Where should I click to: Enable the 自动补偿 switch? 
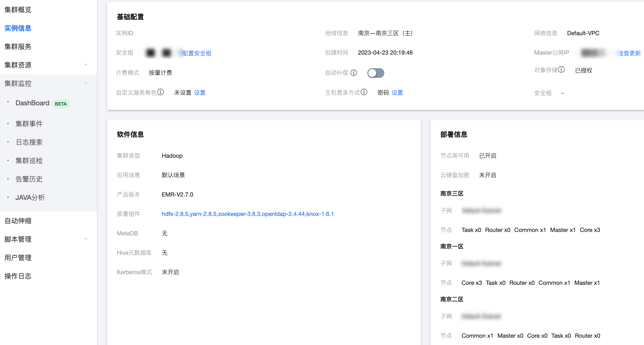pyautogui.click(x=376, y=73)
